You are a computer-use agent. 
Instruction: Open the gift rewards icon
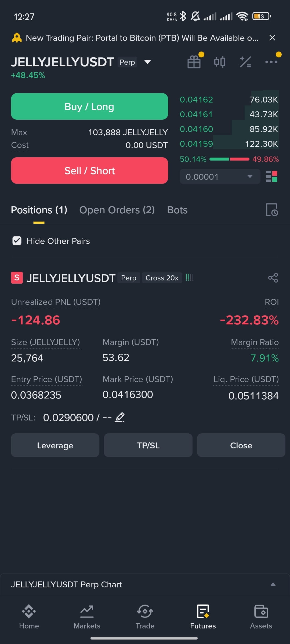(x=194, y=62)
